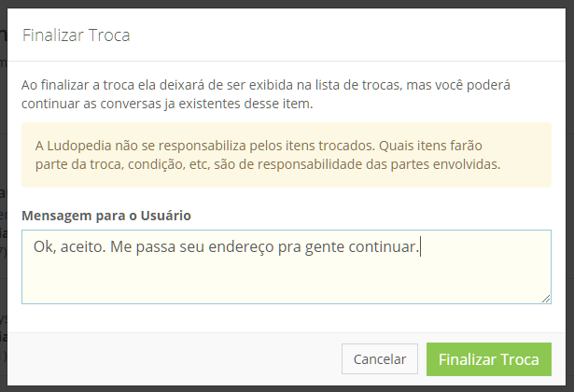Place cursor on the word continuar
Viewport: 574px width, 392px height.
(382, 246)
